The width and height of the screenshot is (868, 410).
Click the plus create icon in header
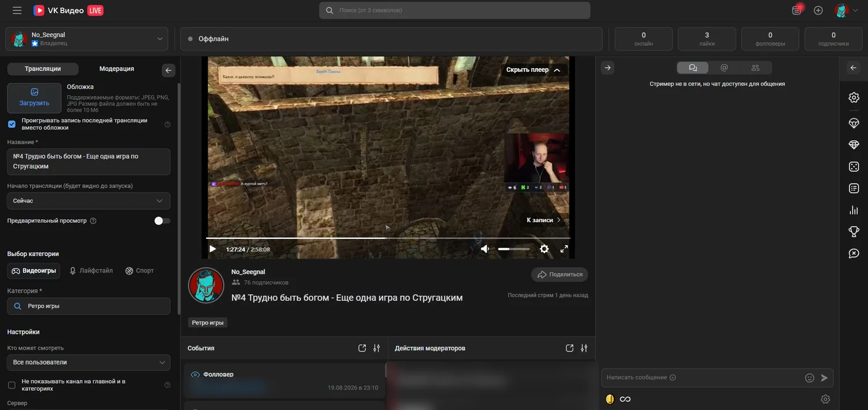tap(818, 10)
